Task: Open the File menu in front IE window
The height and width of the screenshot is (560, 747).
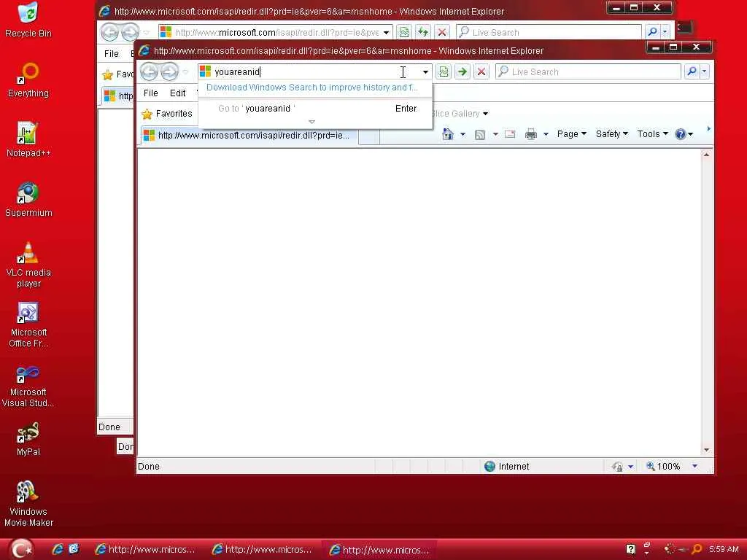Action: (x=150, y=93)
